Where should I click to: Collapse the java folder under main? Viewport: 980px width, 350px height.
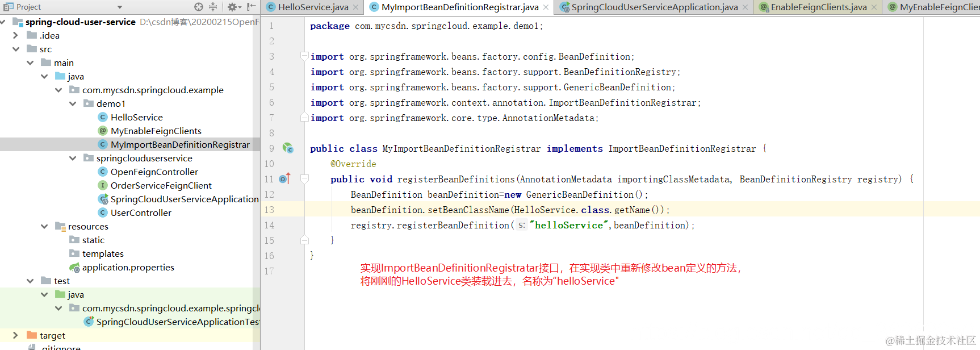pos(44,76)
